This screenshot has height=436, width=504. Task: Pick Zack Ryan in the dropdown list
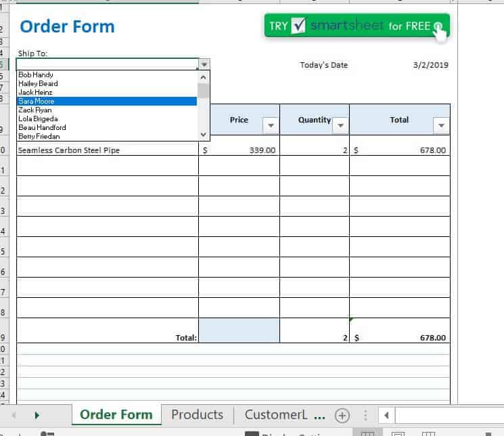point(107,110)
